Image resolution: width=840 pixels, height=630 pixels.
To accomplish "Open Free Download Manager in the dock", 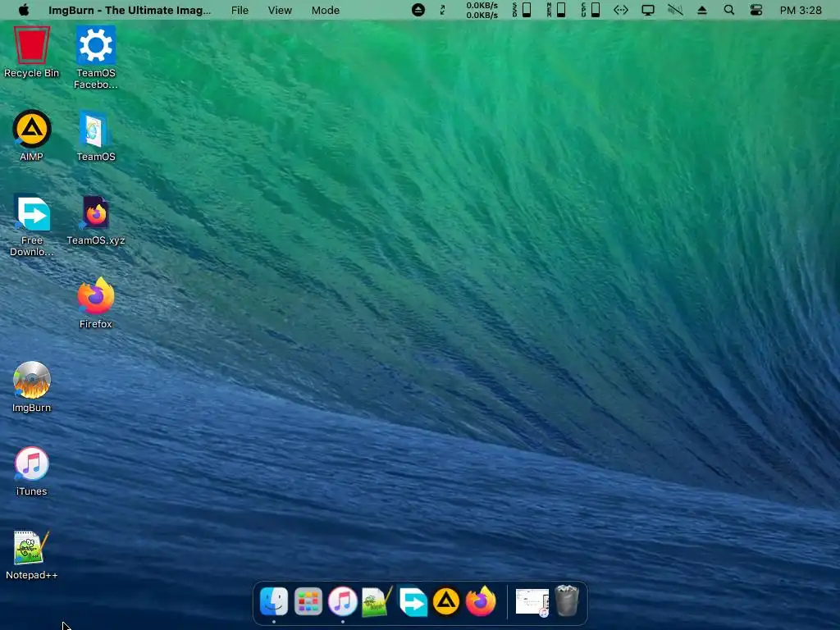I will point(413,601).
